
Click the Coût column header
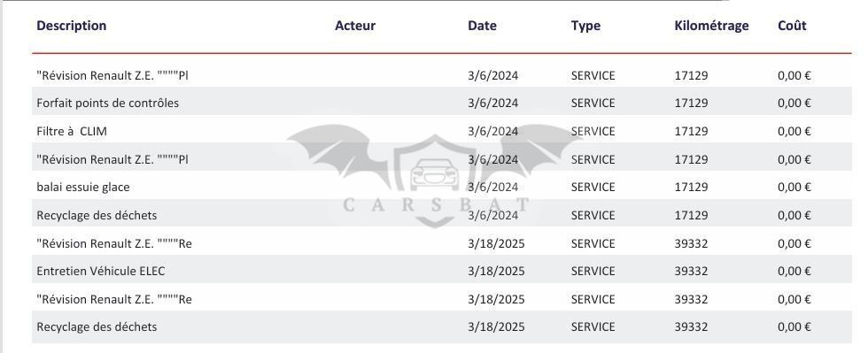click(792, 26)
